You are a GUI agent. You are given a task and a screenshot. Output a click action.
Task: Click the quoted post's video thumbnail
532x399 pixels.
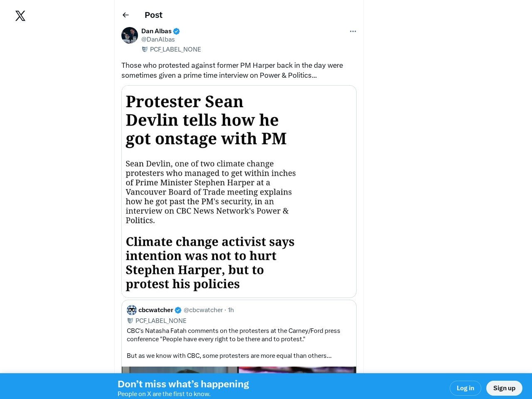[239, 369]
